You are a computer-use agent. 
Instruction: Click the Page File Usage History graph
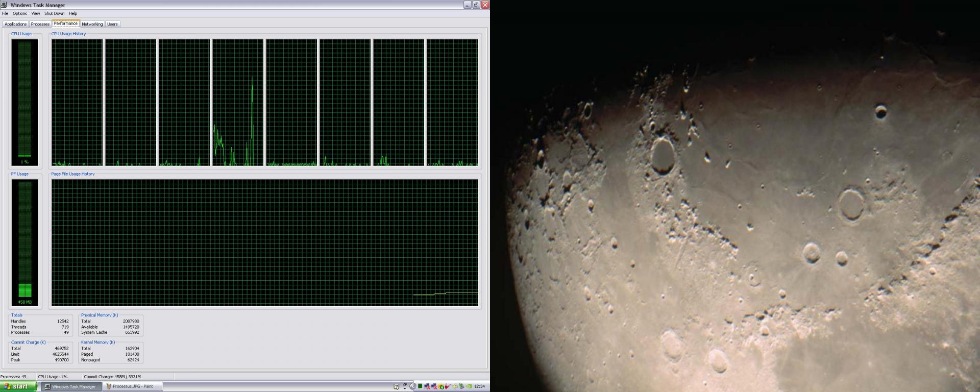264,242
